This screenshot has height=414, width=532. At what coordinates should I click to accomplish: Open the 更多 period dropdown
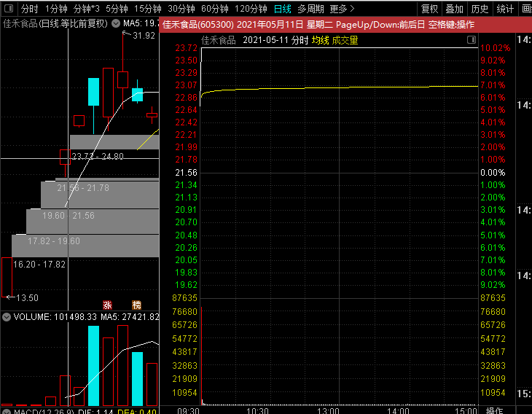tap(342, 9)
